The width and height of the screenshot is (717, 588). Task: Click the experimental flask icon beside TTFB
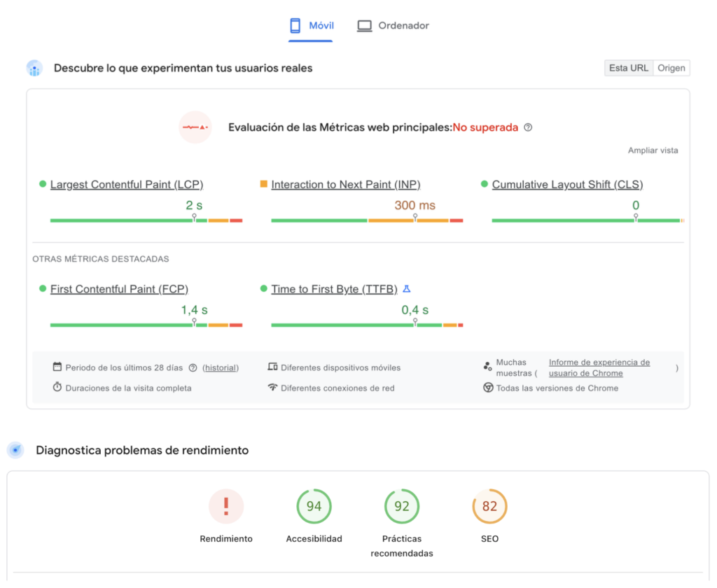coord(407,289)
